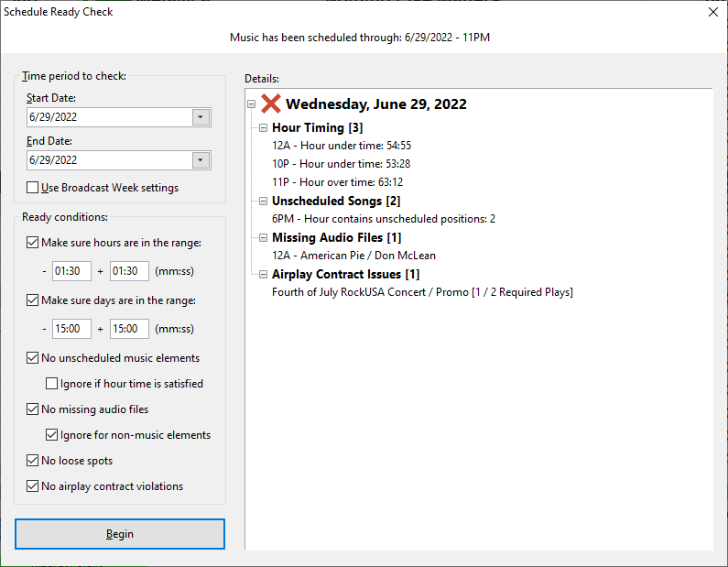
Task: Open the End Date dropdown calendar
Action: pyautogui.click(x=201, y=160)
